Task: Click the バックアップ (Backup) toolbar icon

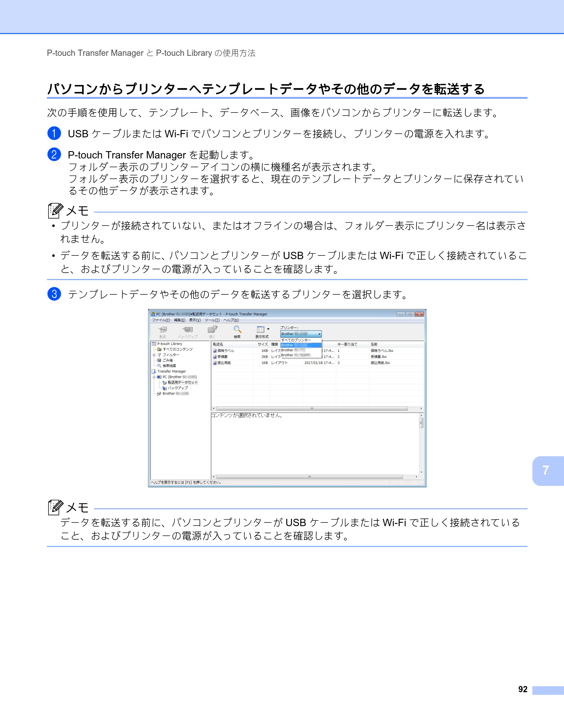Action: click(x=188, y=330)
